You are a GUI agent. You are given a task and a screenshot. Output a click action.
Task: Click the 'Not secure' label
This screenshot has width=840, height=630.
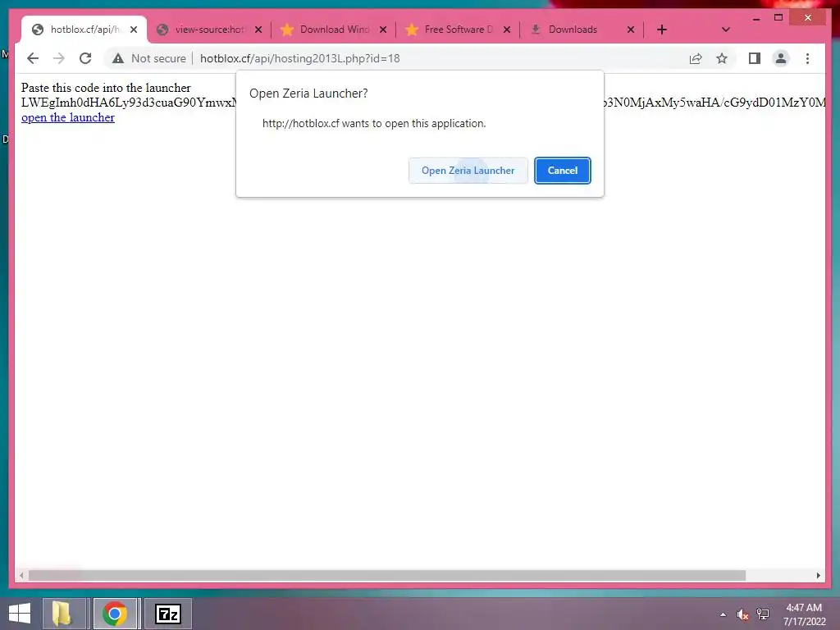coord(158,58)
